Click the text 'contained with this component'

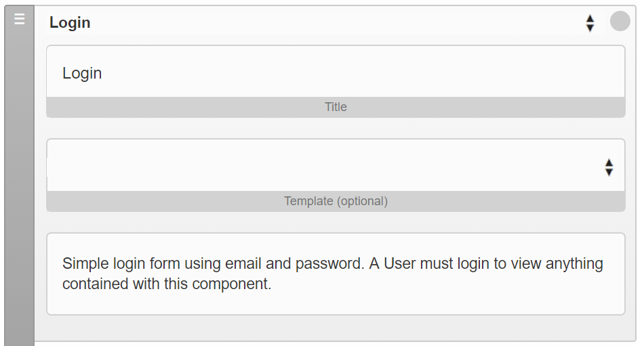click(167, 284)
